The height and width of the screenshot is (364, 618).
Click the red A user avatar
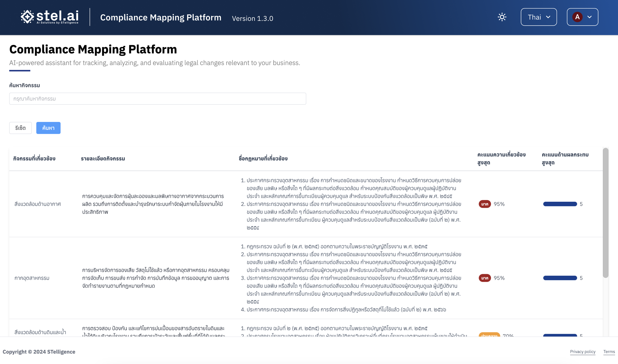577,17
